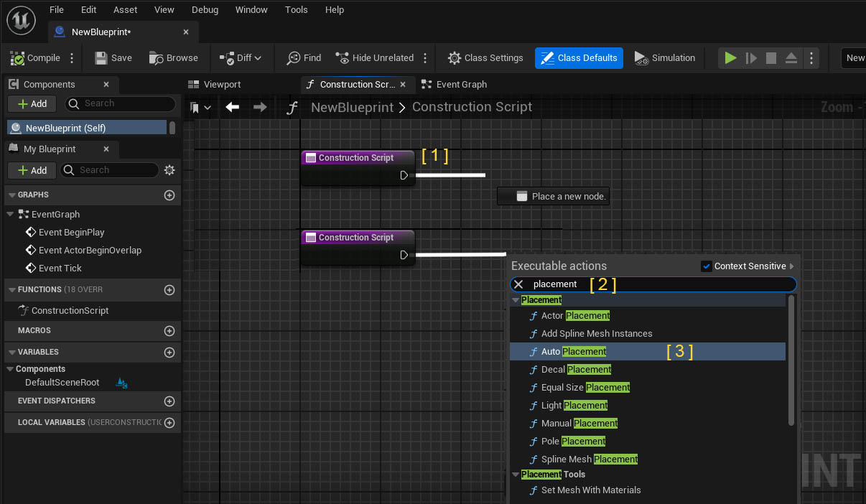This screenshot has width=866, height=504.
Task: Save the blueprint asset
Action: [113, 58]
